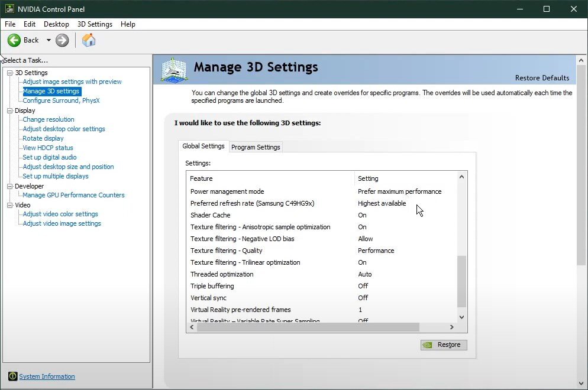This screenshot has height=390, width=588.
Task: Click the NVIDIA Control Panel title bar icon
Action: (x=9, y=9)
